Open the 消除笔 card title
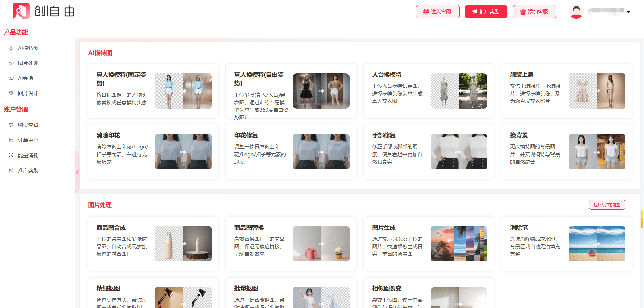644x308 pixels. click(x=519, y=228)
